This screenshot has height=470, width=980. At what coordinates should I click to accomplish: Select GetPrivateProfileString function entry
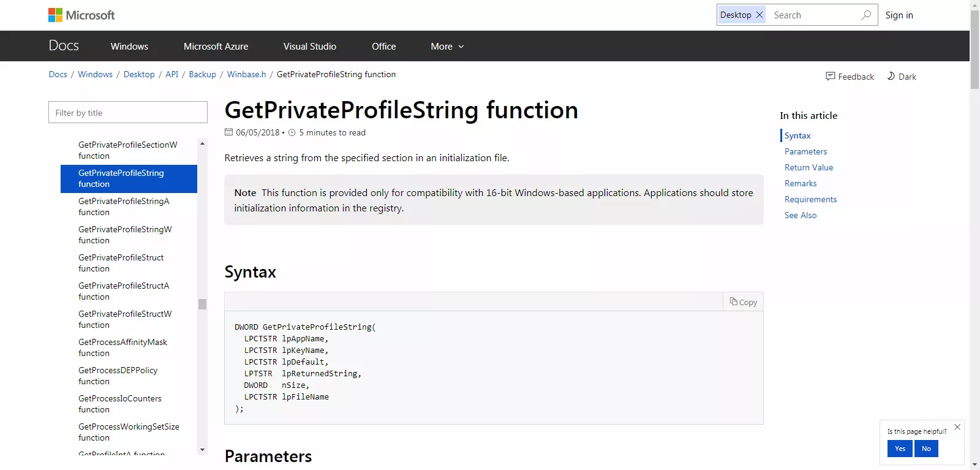pos(129,178)
